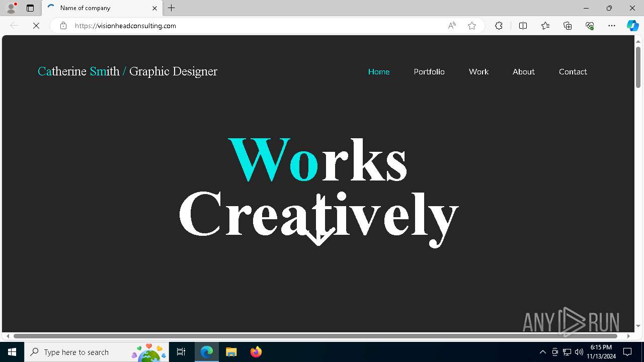Open the Extensions menu
Screen dimensions: 644x362
[499, 26]
